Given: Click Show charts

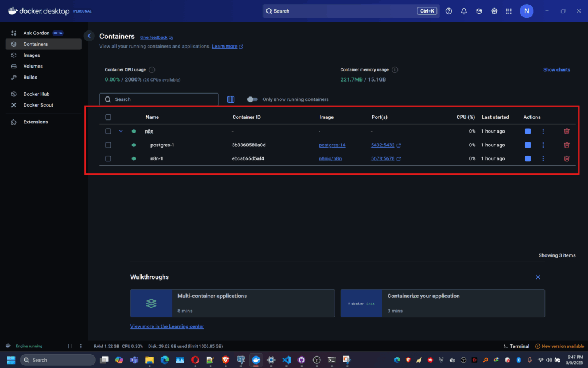Looking at the screenshot, I should (x=556, y=69).
